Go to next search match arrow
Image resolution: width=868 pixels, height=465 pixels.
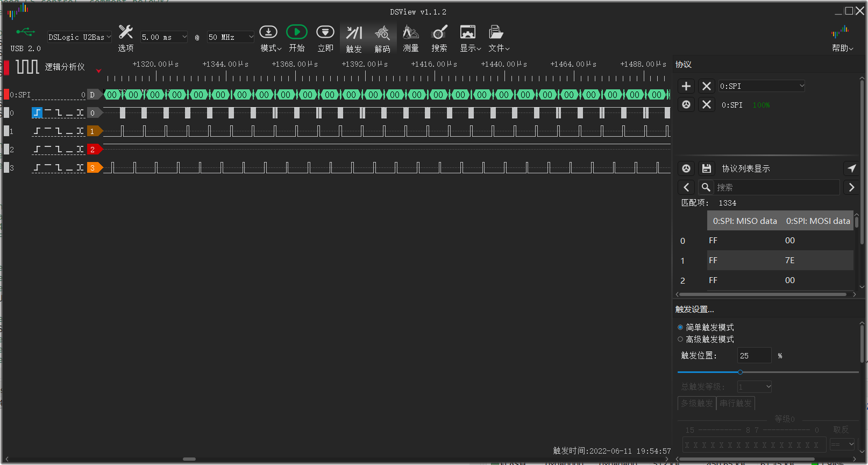pos(851,187)
